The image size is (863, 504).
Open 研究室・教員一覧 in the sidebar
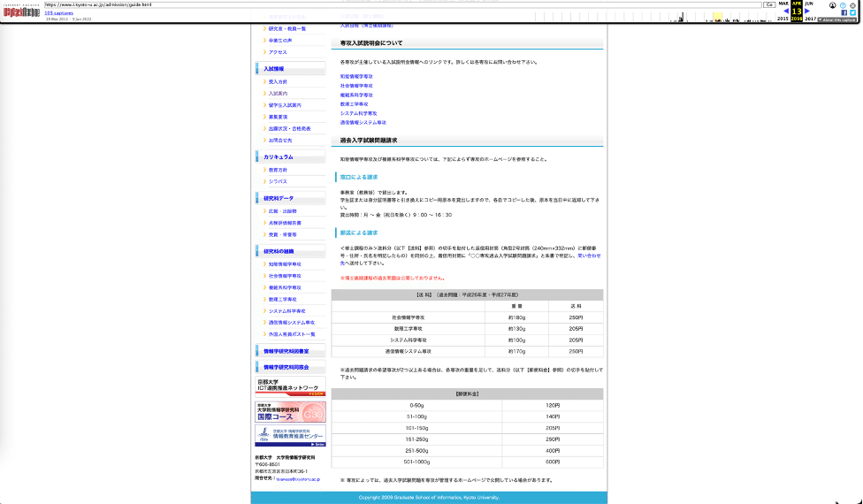287,28
